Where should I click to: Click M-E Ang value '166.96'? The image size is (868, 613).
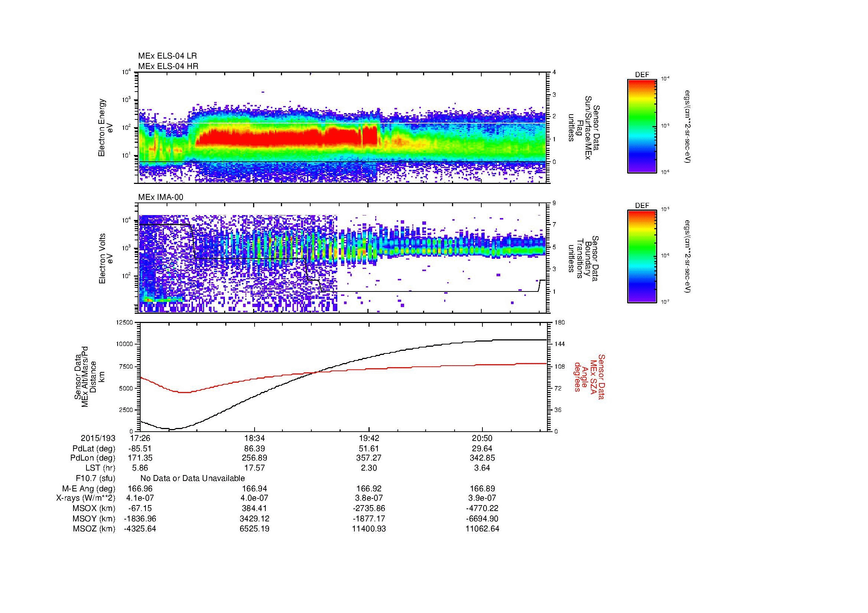tap(140, 488)
